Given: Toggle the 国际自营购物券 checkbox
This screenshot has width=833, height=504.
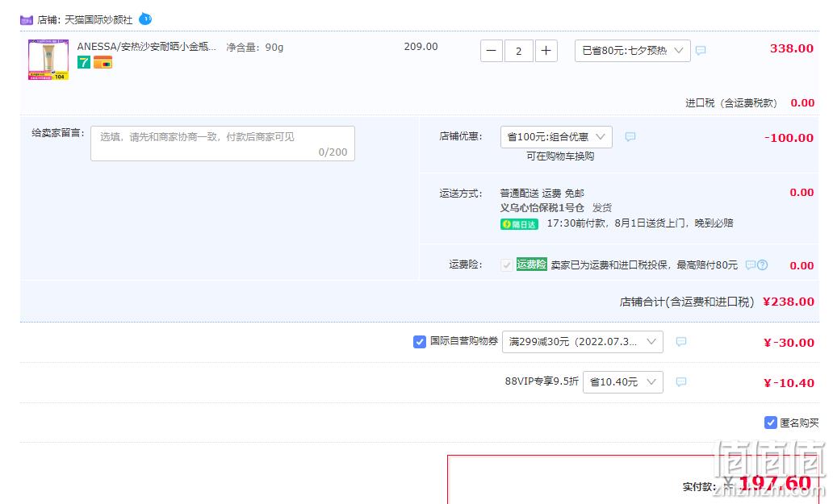Looking at the screenshot, I should 419,342.
